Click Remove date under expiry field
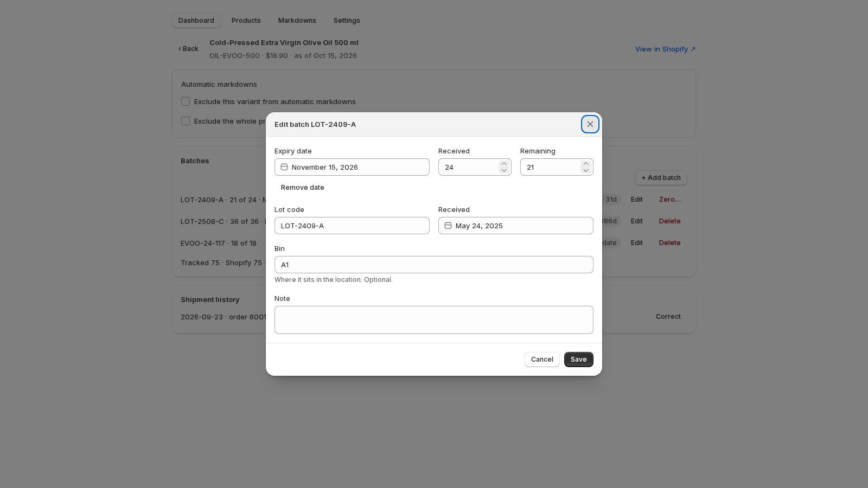Viewport: 868px width, 488px height. 303,188
